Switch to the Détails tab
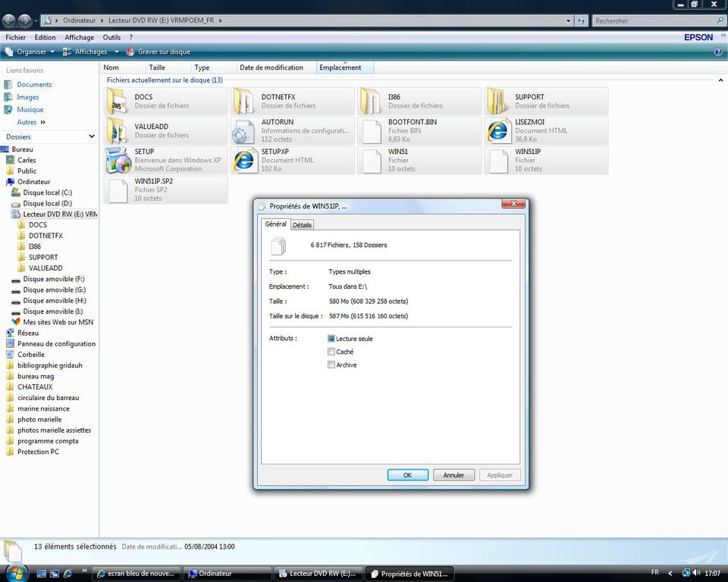728x582 pixels. [x=302, y=225]
